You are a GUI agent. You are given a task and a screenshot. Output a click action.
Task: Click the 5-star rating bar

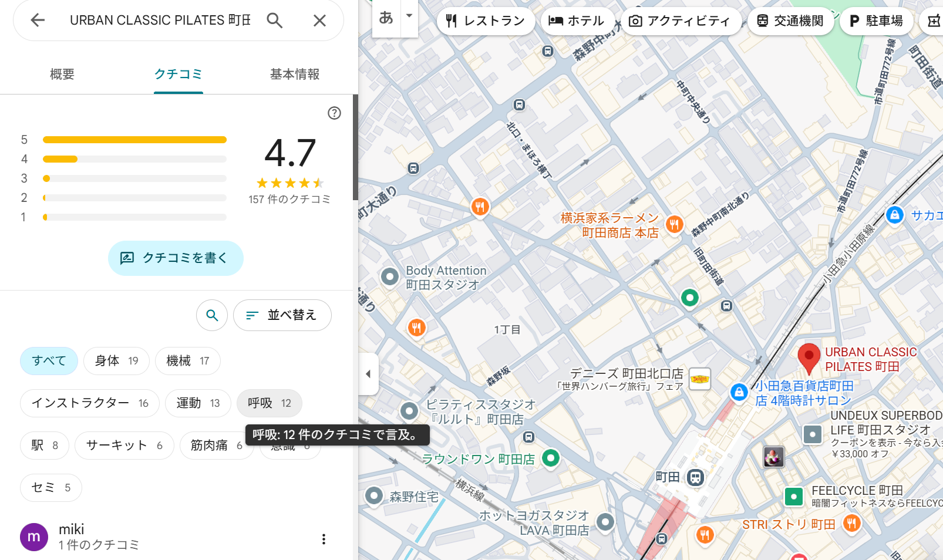pyautogui.click(x=134, y=140)
